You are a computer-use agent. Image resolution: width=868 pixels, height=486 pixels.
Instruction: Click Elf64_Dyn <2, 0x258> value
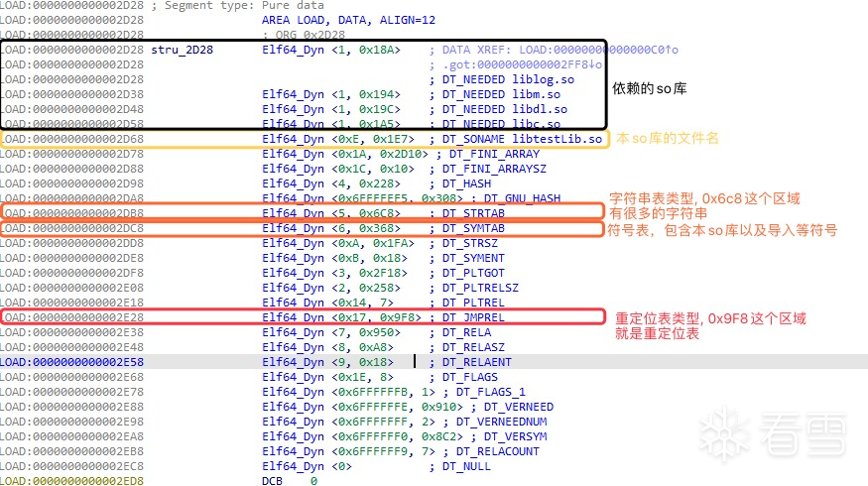331,288
